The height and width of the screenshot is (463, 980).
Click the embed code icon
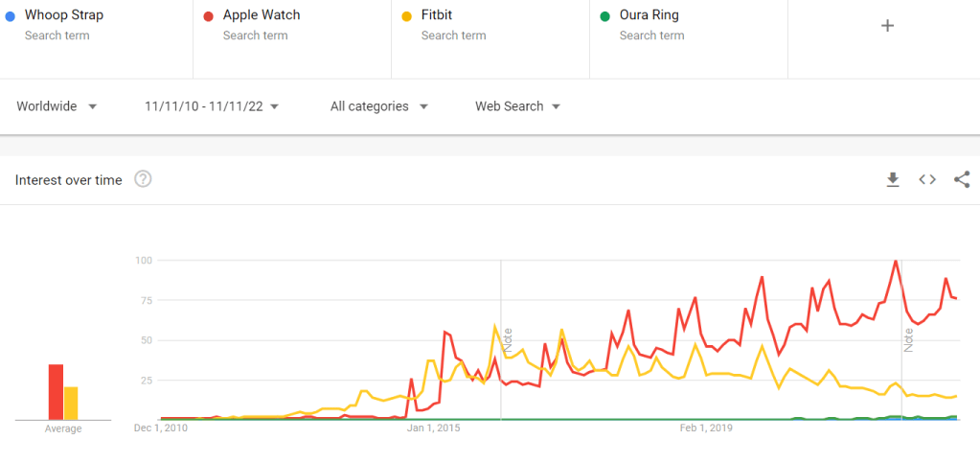(x=927, y=179)
